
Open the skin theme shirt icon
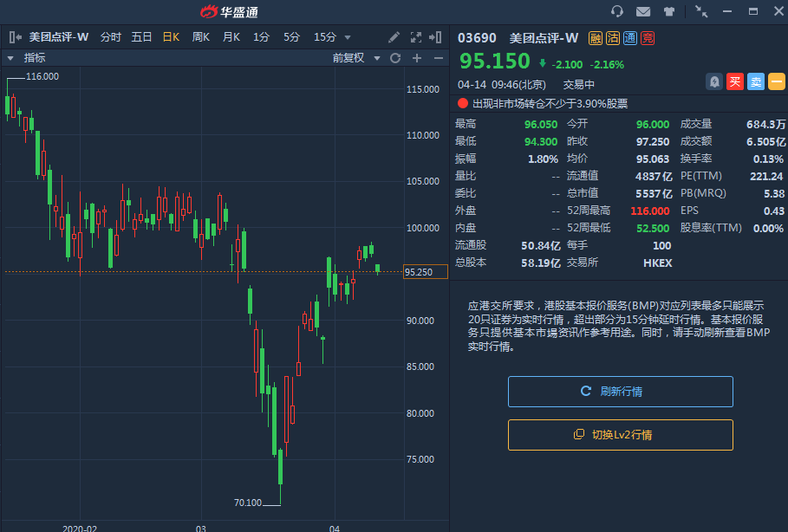[x=669, y=11]
